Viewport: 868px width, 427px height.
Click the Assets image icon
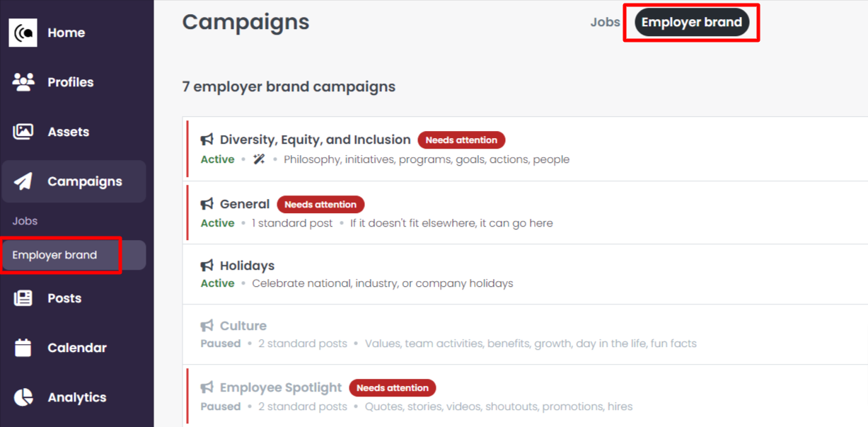pos(23,132)
